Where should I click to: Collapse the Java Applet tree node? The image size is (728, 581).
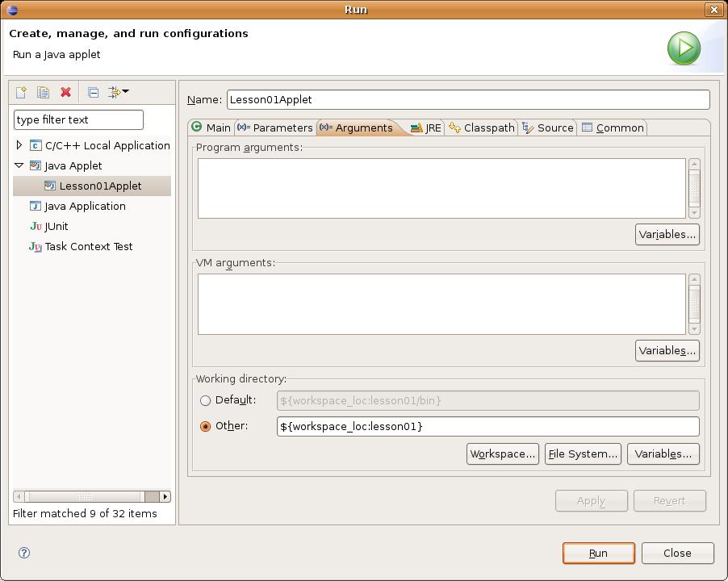point(19,165)
